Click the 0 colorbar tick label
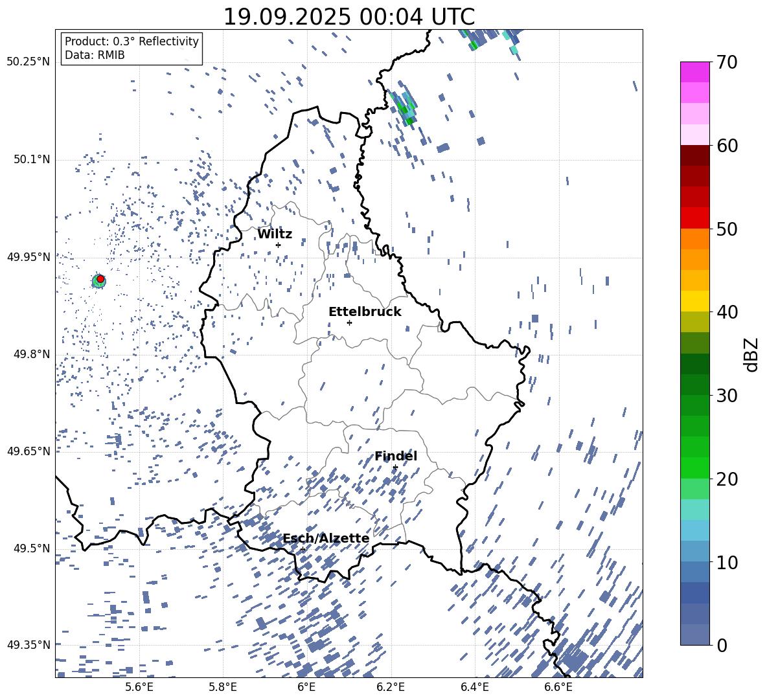 click(x=722, y=645)
